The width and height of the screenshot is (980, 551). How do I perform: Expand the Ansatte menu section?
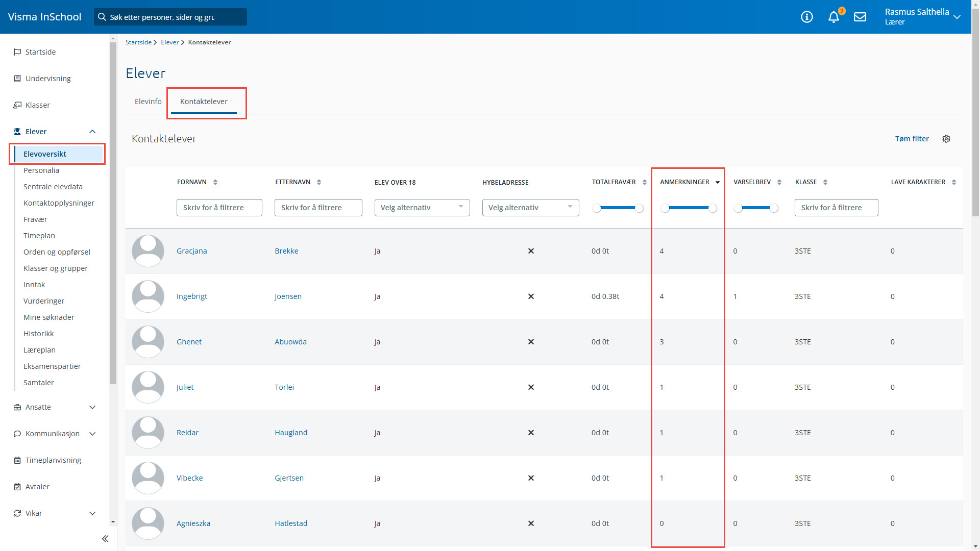(x=92, y=407)
